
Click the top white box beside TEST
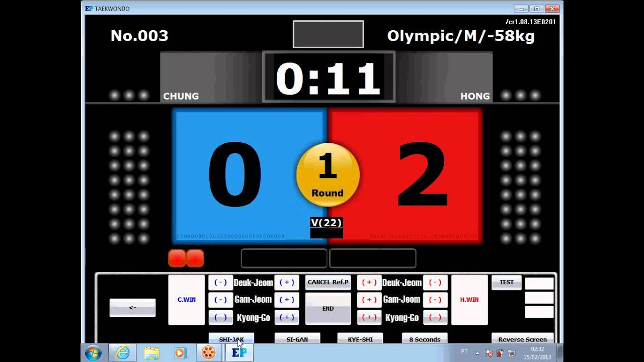tap(539, 283)
